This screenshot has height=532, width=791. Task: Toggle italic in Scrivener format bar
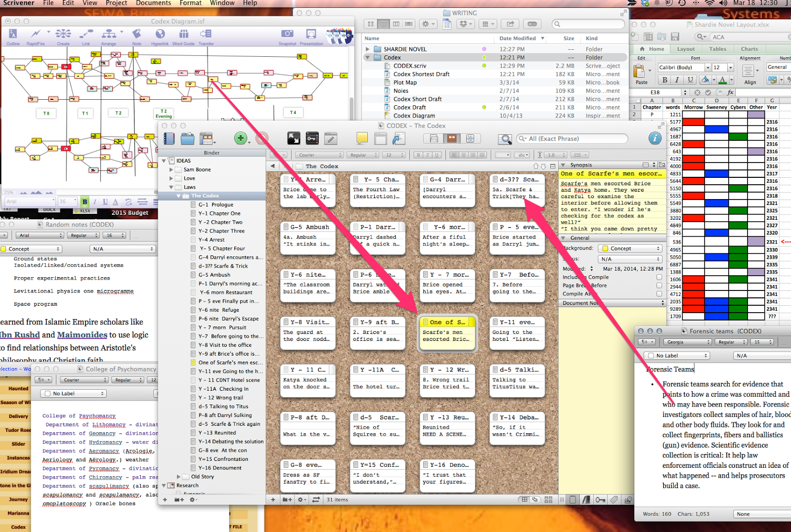428,155
